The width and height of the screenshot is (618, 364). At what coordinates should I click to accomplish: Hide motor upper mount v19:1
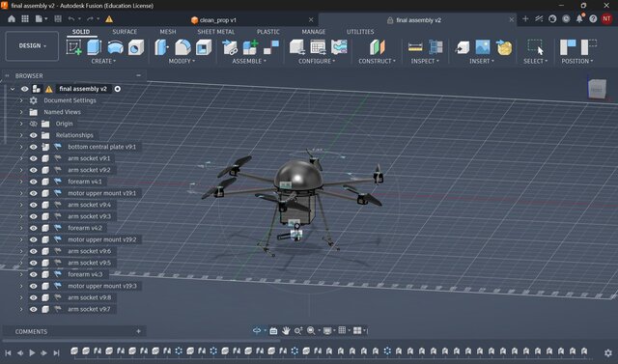tap(34, 193)
